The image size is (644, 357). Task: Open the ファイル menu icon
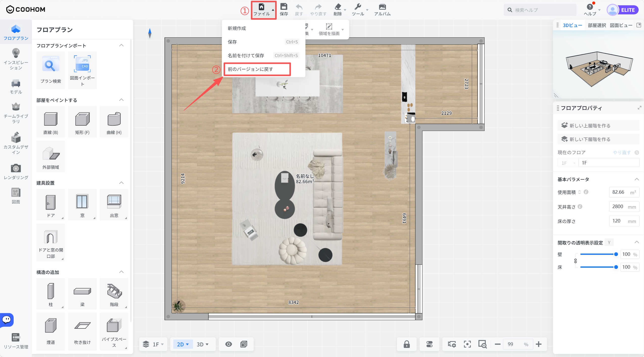261,7
